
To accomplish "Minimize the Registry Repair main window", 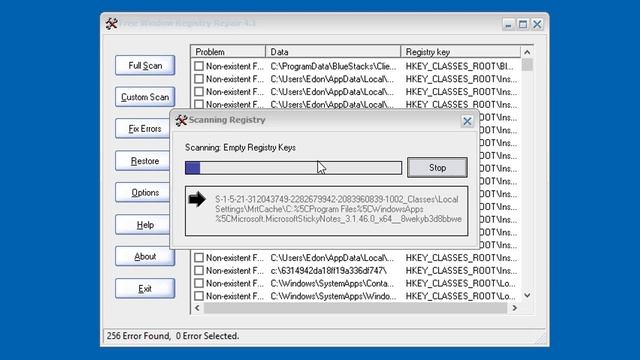I will (508, 24).
